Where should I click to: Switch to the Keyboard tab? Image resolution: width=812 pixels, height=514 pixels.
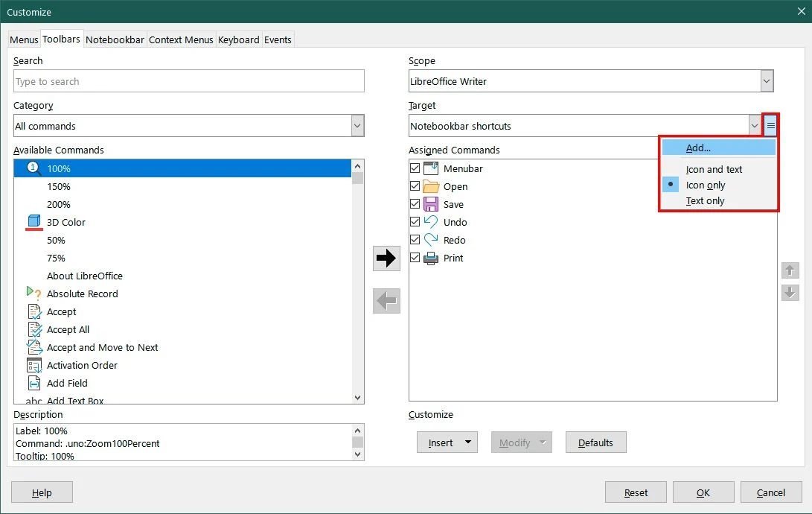pos(238,40)
